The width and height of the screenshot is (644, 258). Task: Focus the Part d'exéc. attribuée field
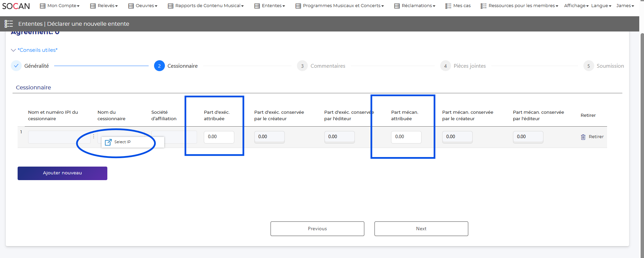point(219,137)
